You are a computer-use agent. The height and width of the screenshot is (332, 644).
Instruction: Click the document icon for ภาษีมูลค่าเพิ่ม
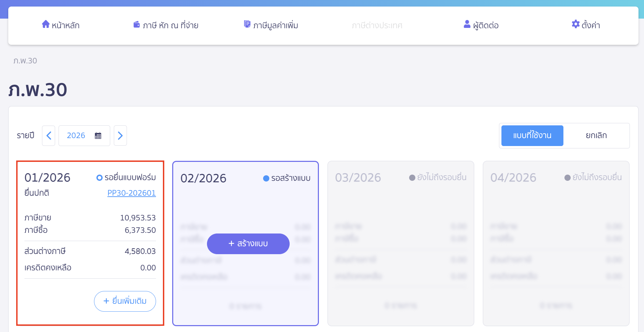[x=247, y=24]
